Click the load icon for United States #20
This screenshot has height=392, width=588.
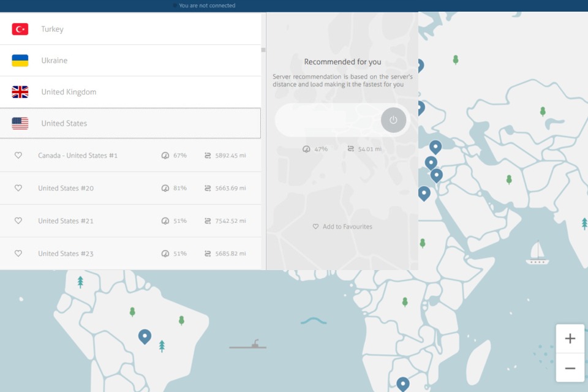click(x=165, y=188)
